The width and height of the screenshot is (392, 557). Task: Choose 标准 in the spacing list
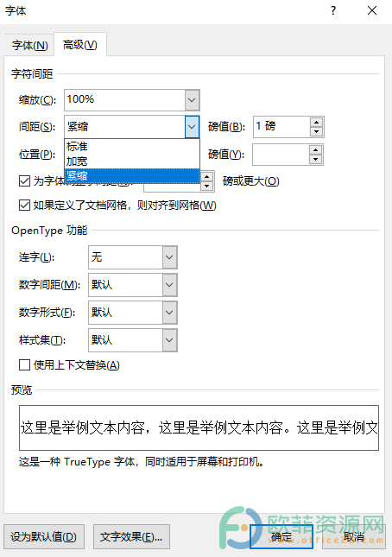[x=132, y=146]
